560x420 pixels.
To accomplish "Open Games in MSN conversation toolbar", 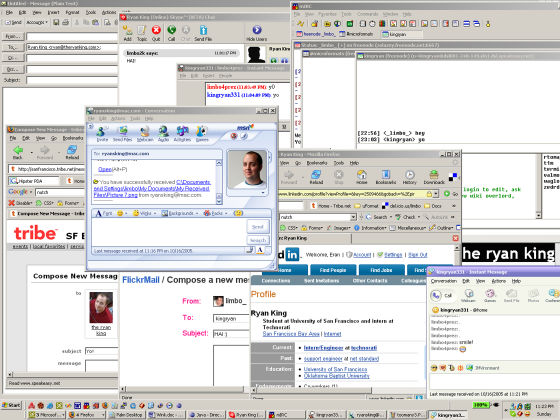I will point(202,134).
